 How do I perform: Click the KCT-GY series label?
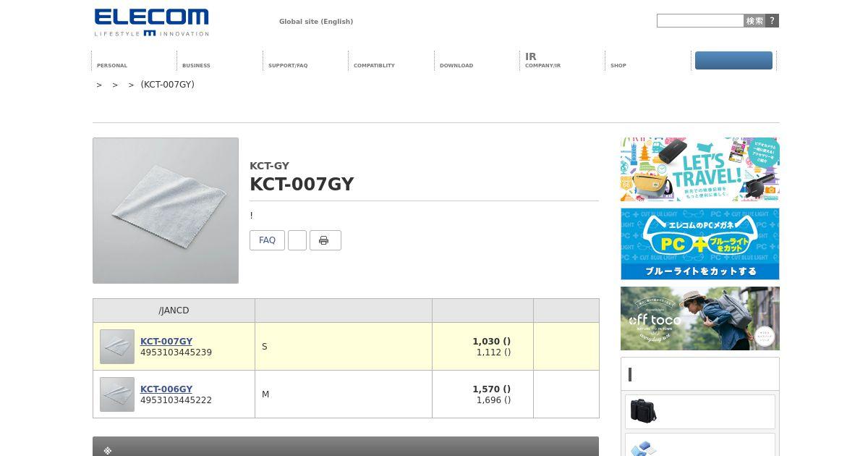tap(269, 166)
